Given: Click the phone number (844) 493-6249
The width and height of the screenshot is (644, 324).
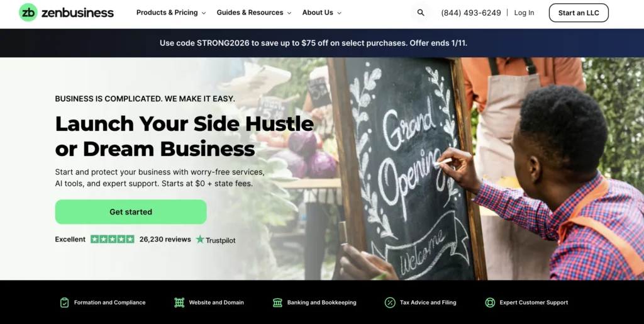Looking at the screenshot, I should tap(471, 13).
